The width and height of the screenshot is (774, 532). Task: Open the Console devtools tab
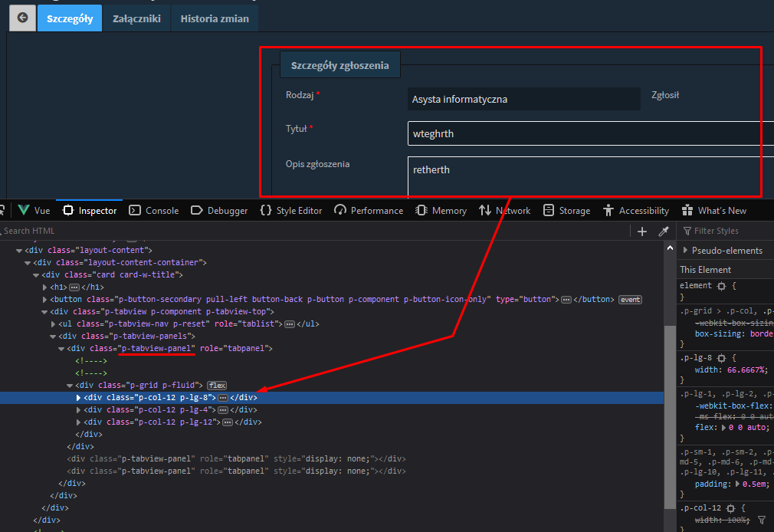(154, 211)
